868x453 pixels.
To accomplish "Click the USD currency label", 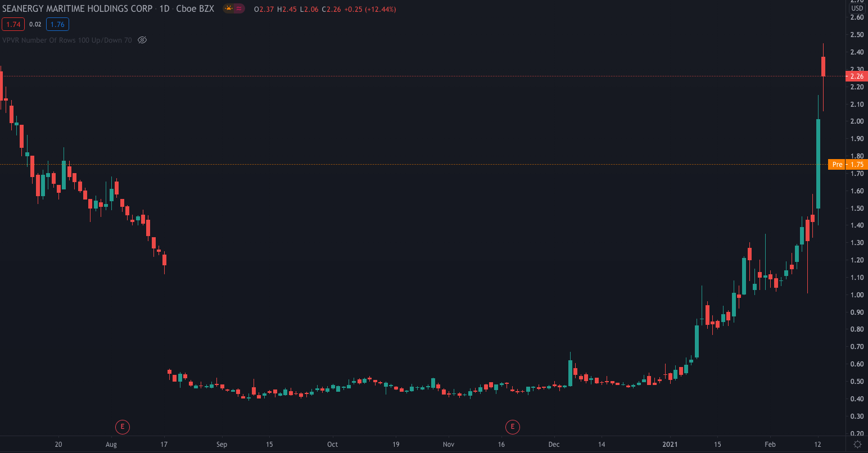I will click(857, 8).
